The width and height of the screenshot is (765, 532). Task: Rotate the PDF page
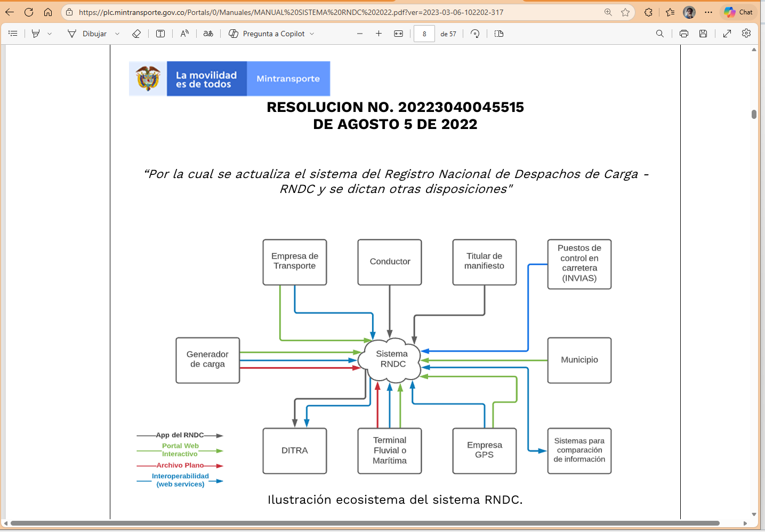click(475, 34)
